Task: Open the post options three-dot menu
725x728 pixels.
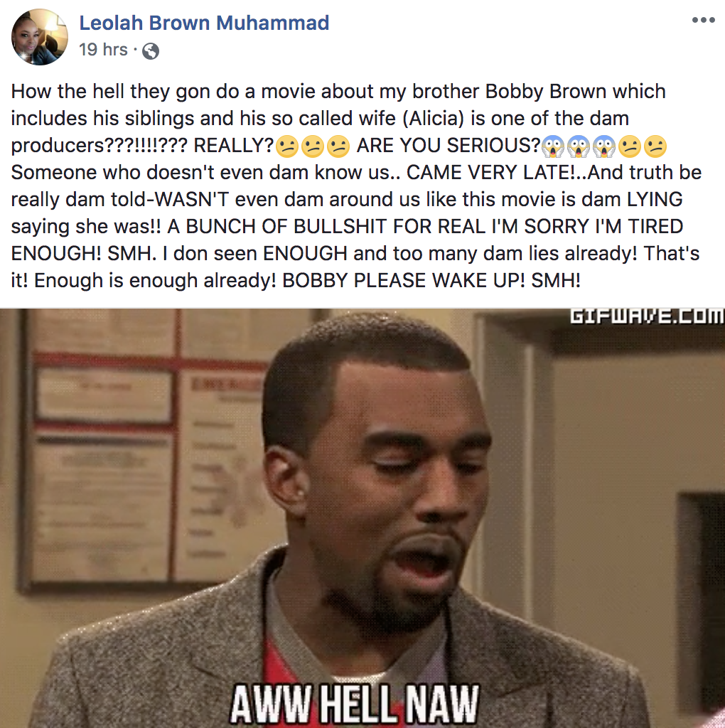Action: click(x=703, y=20)
